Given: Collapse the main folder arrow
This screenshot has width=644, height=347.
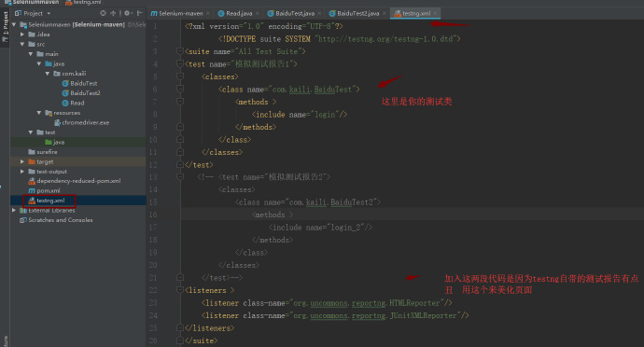Looking at the screenshot, I should (31, 54).
